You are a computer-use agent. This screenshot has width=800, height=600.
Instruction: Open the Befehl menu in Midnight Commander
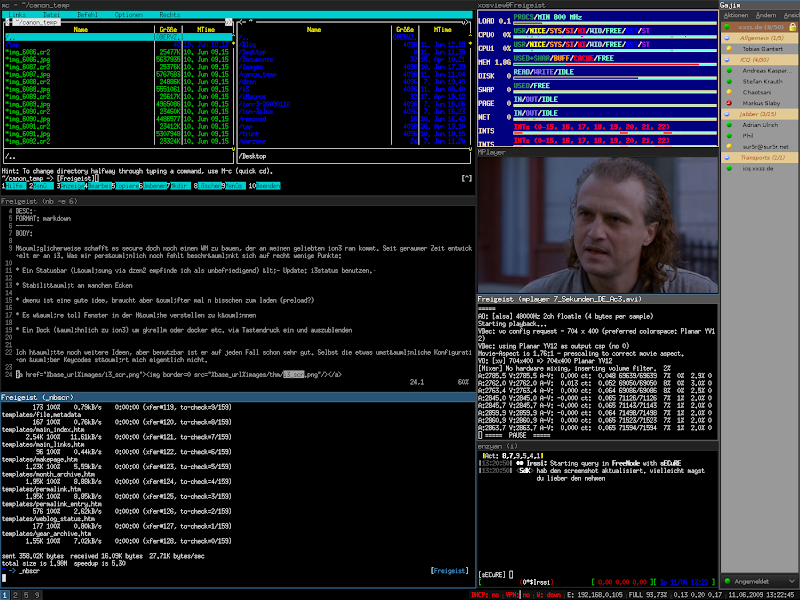(87, 15)
